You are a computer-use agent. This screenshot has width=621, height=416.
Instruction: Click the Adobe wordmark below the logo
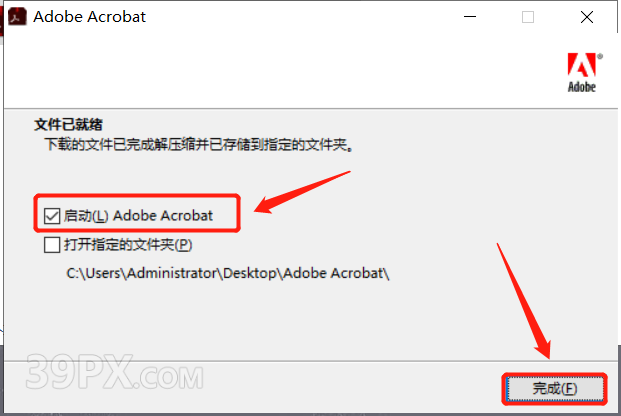[582, 87]
